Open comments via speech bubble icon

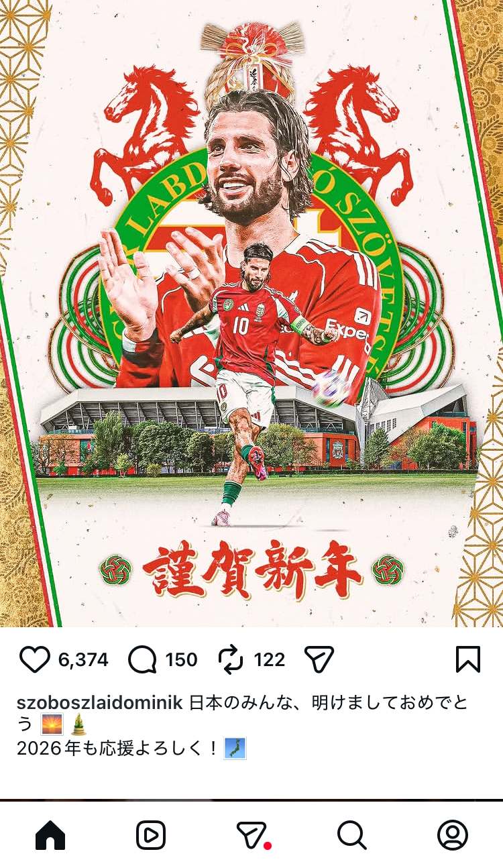[x=142, y=660]
